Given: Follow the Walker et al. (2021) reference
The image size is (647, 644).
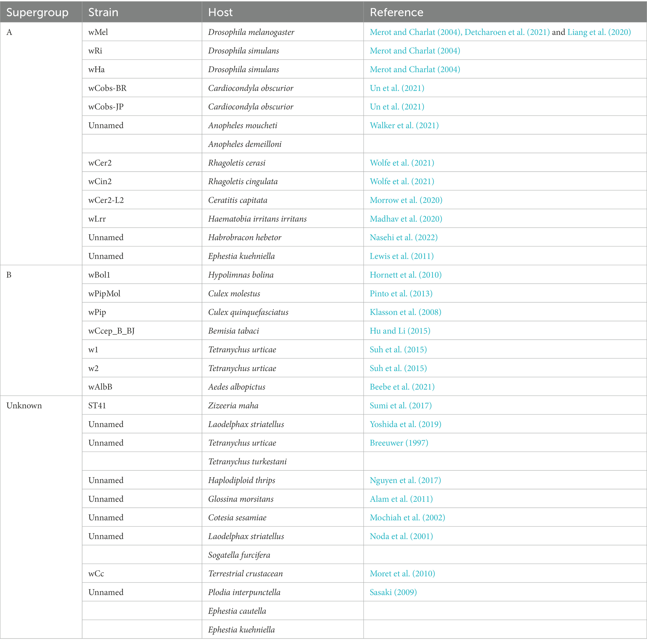Looking at the screenshot, I should pyautogui.click(x=404, y=126).
